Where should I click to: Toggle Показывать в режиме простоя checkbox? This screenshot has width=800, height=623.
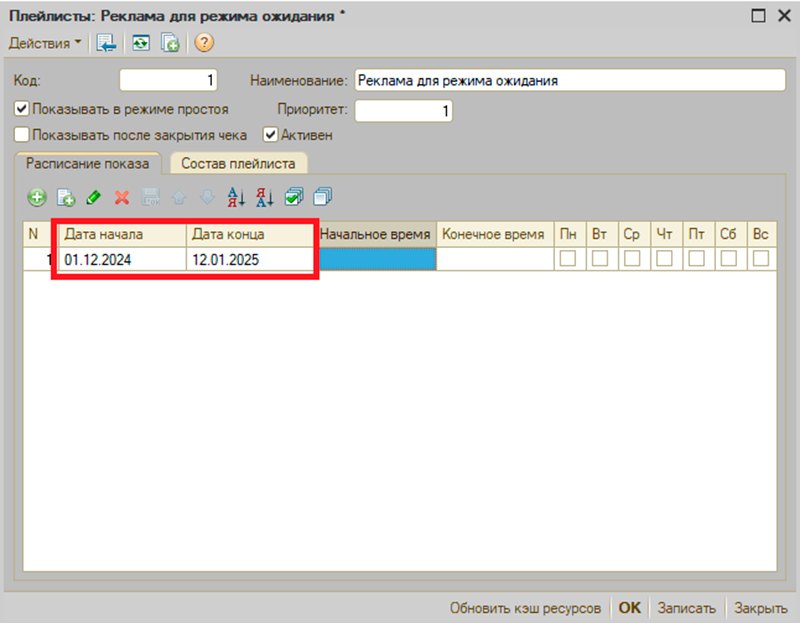click(21, 109)
